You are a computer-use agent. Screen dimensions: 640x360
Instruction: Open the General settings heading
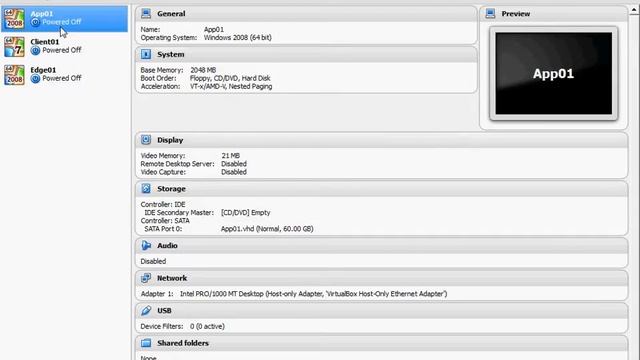[171, 13]
